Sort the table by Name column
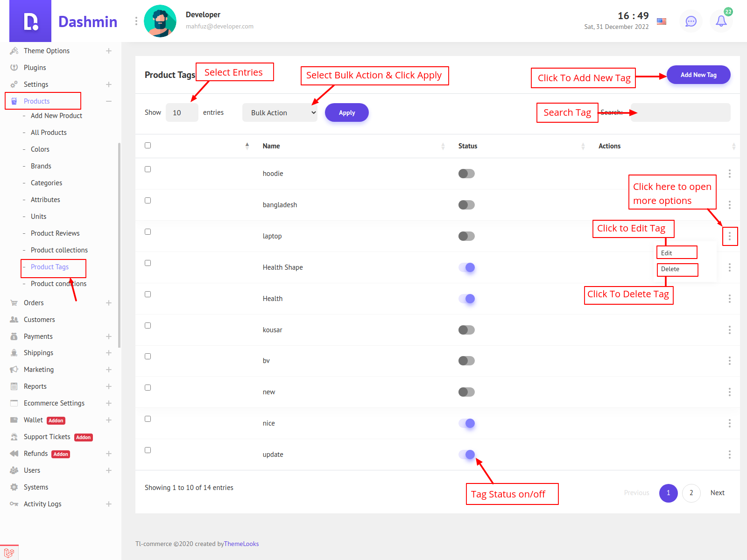Screen dimensions: 747x560 [271, 146]
